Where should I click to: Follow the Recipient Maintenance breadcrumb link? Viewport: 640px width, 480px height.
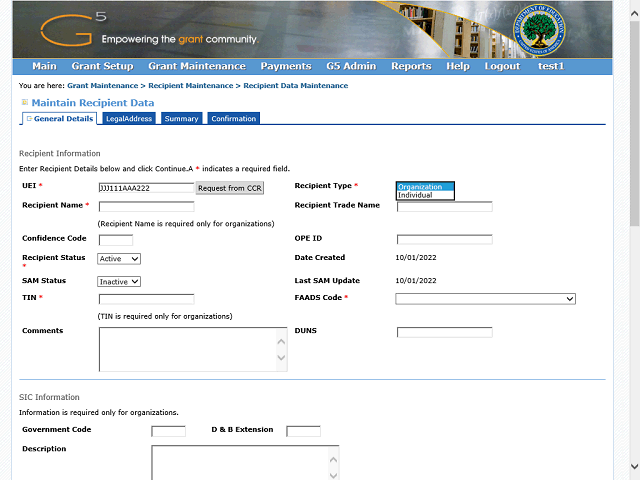(x=191, y=86)
